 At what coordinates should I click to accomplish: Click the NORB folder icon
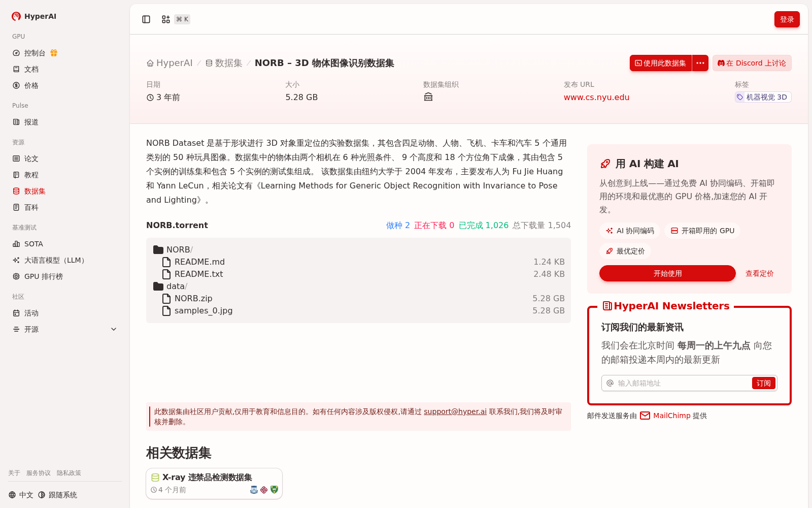[x=158, y=249]
